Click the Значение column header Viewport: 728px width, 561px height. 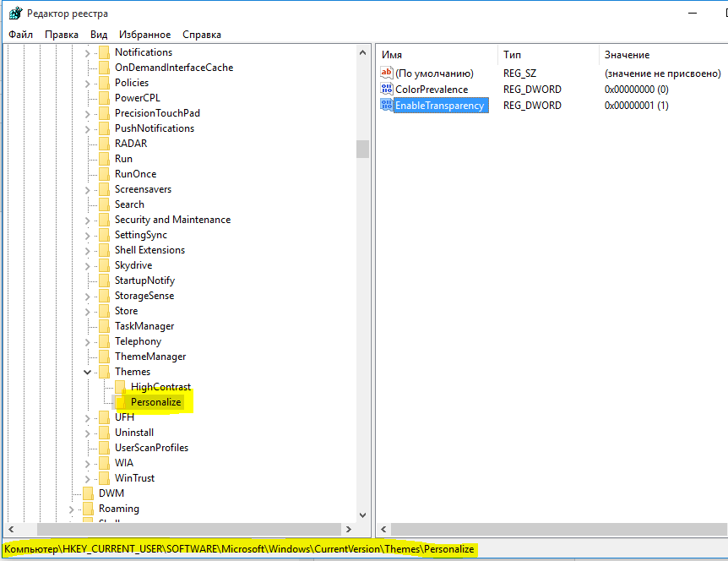pos(626,55)
